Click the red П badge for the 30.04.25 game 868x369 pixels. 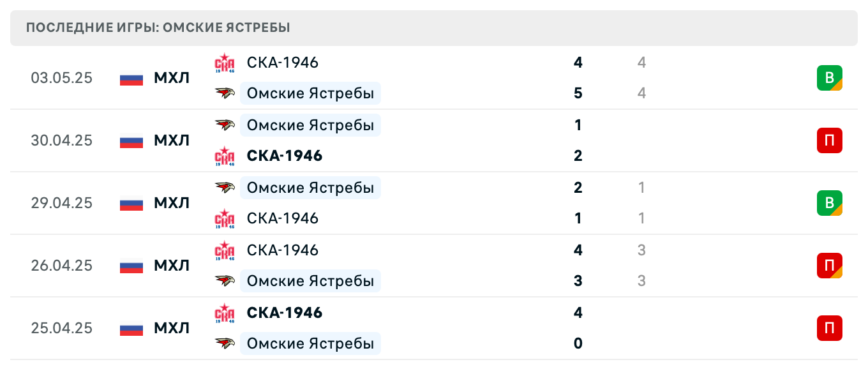(830, 140)
